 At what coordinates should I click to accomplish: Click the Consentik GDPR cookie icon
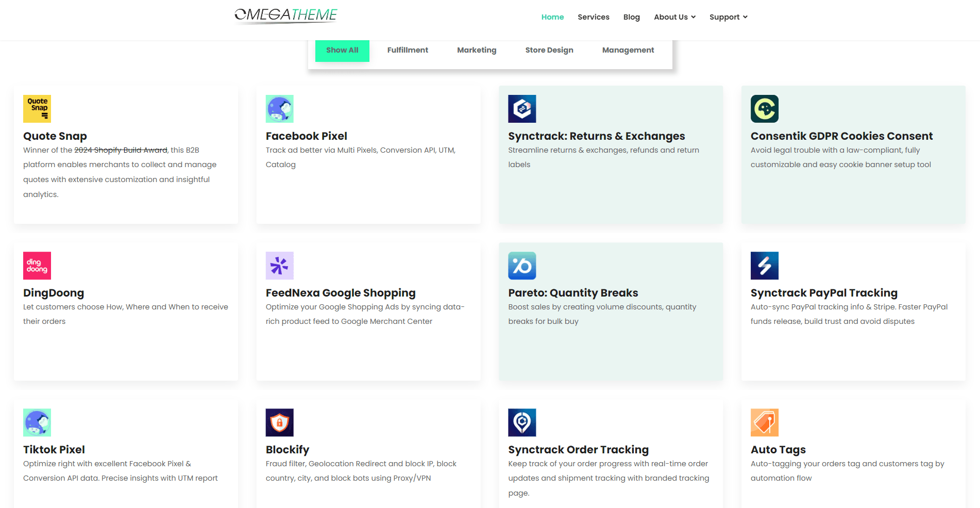pos(764,109)
